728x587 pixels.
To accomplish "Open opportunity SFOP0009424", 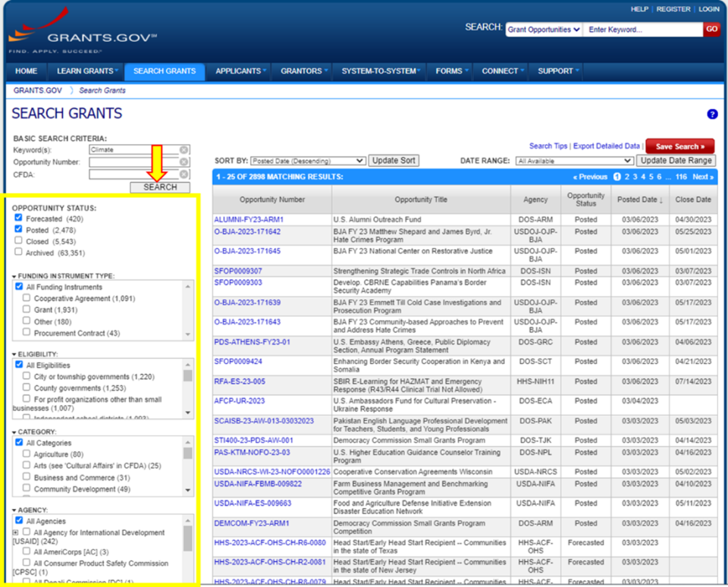I will [237, 361].
